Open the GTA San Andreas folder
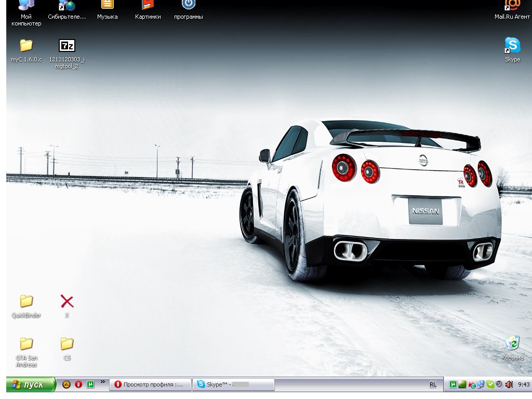532x399 pixels. (26, 344)
